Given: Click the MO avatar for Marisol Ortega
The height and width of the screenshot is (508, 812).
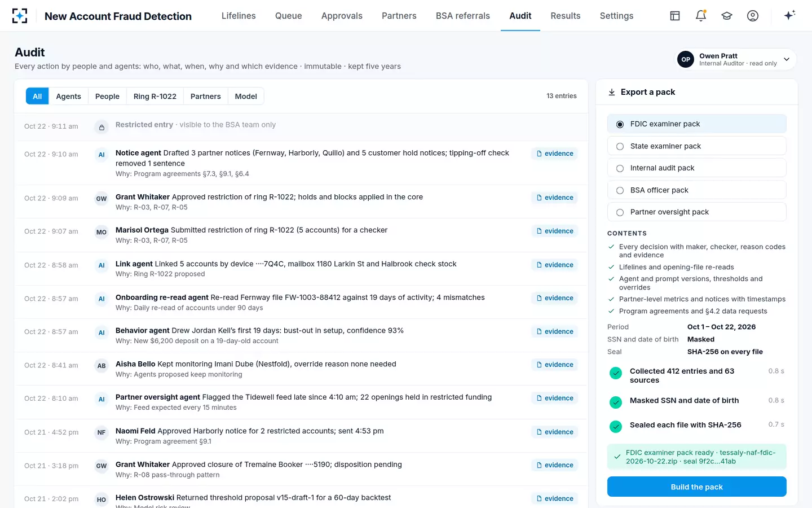Looking at the screenshot, I should pyautogui.click(x=101, y=232).
